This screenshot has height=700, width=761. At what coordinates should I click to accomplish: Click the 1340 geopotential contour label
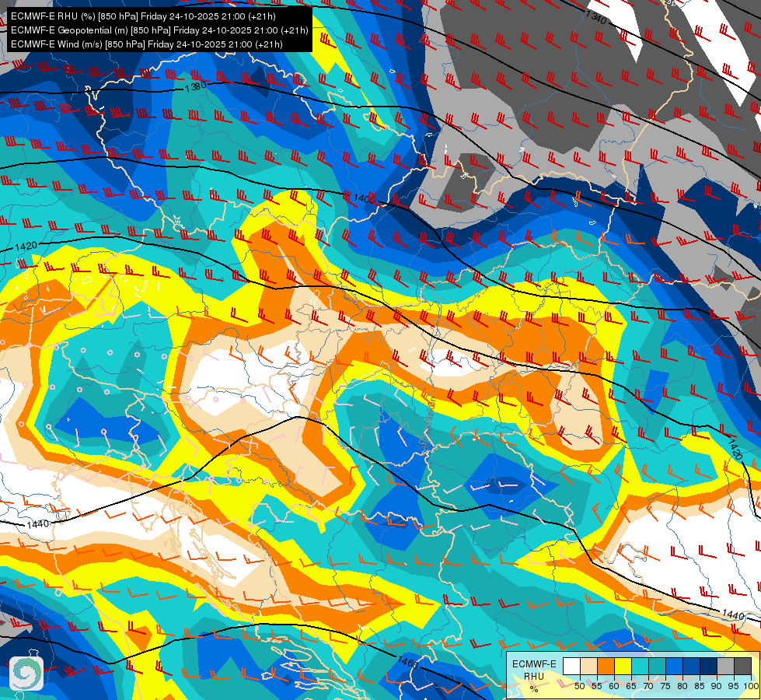click(x=596, y=17)
